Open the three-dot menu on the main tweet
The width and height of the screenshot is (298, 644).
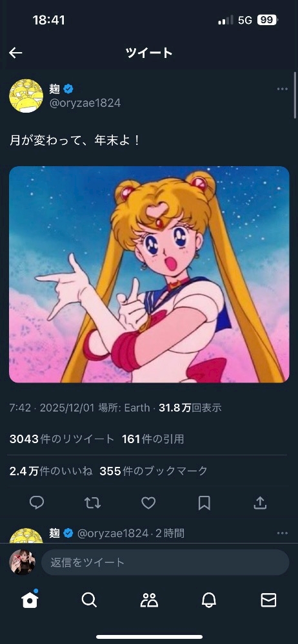point(283,89)
